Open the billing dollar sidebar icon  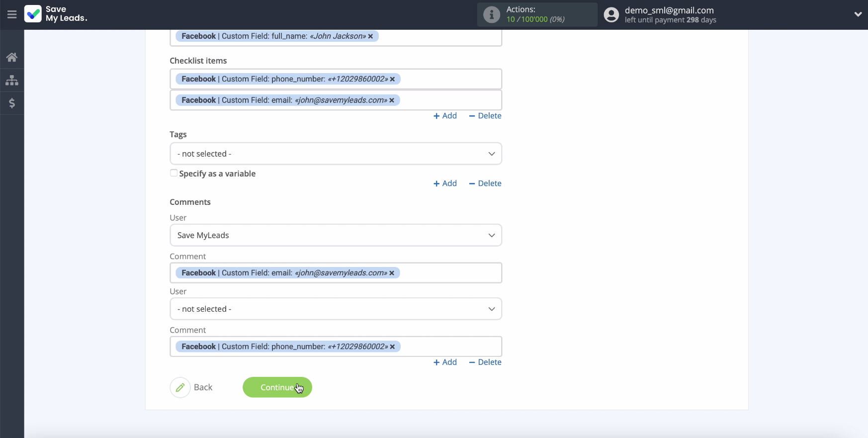[x=12, y=103]
